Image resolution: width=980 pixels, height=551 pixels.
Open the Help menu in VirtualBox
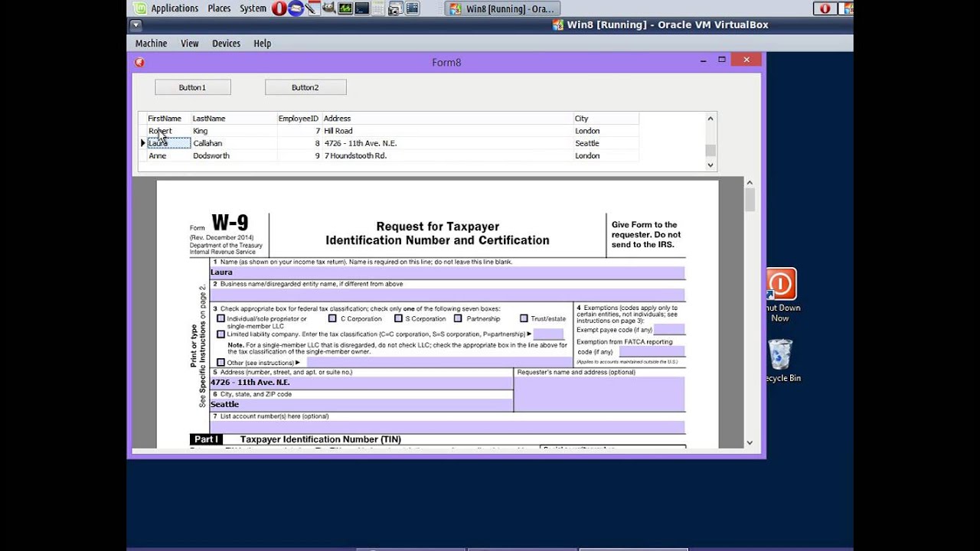click(263, 44)
